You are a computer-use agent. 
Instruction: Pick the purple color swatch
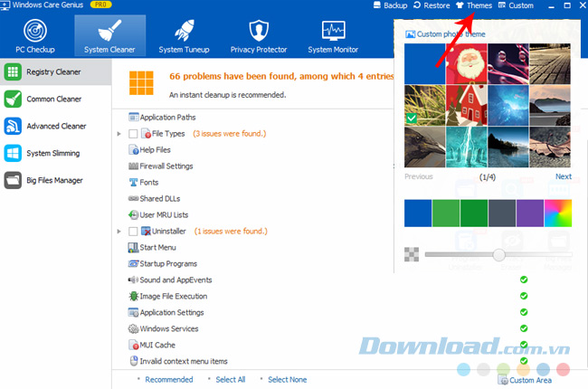pyautogui.click(x=530, y=213)
